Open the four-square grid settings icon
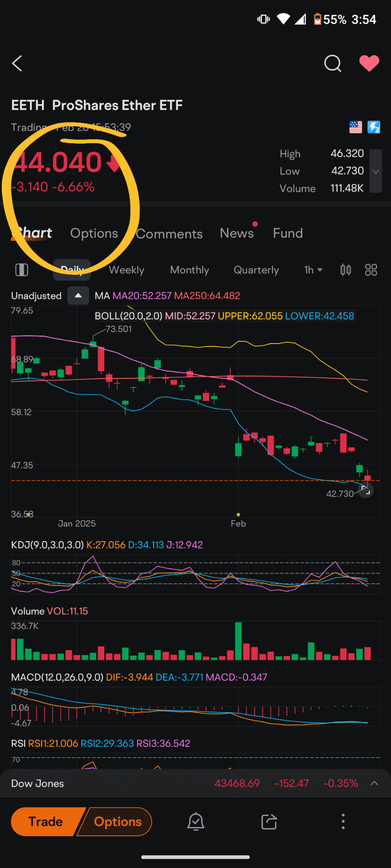This screenshot has width=391, height=868. 371,270
